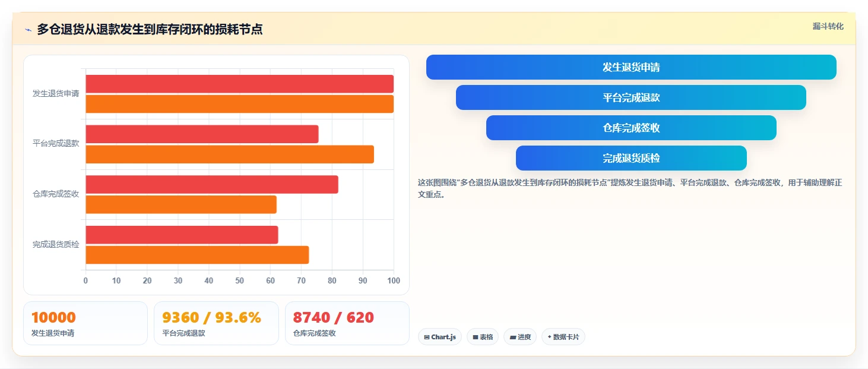The height and width of the screenshot is (369, 868).
Task: Select the 仓库完成签收 funnel stage
Action: click(631, 128)
